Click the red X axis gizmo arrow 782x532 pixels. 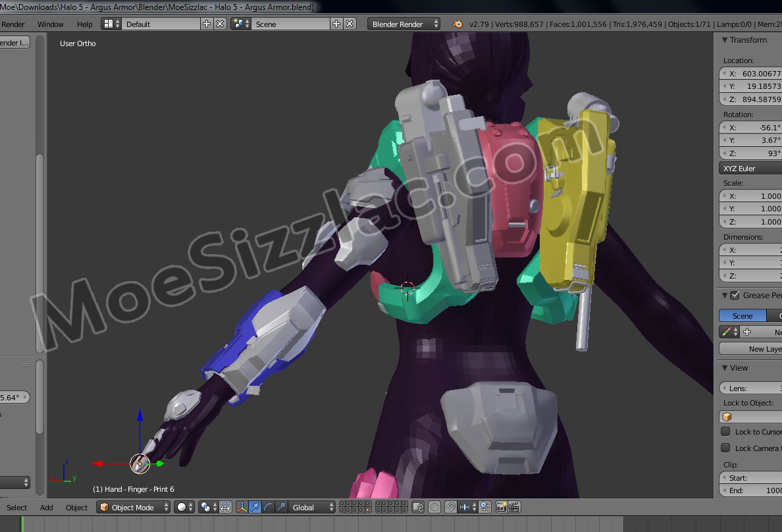pyautogui.click(x=97, y=464)
